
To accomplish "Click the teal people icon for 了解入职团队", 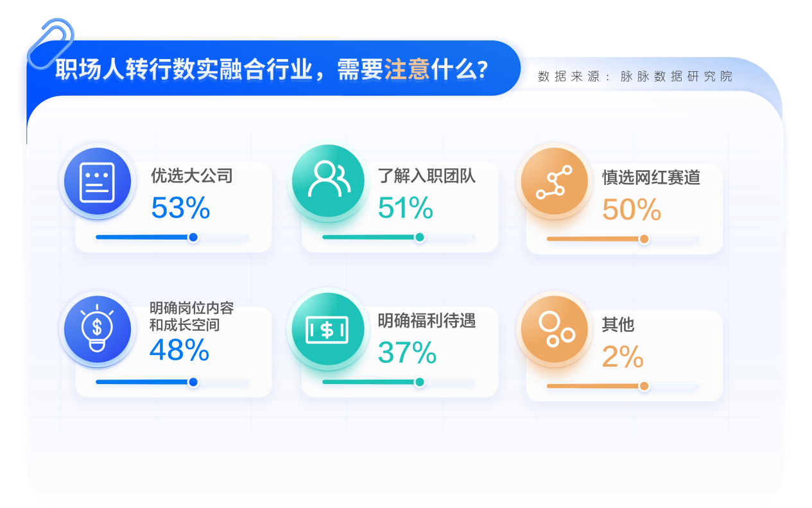I will point(328,180).
